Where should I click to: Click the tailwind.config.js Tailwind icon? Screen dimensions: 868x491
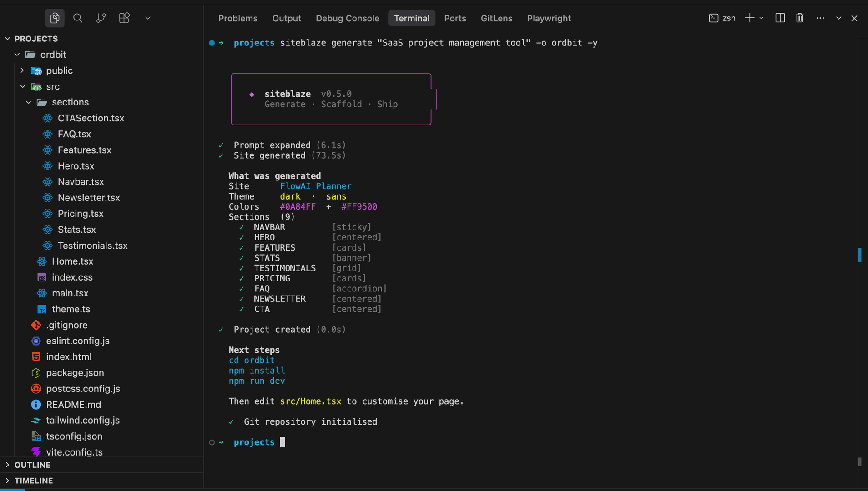[x=36, y=421]
